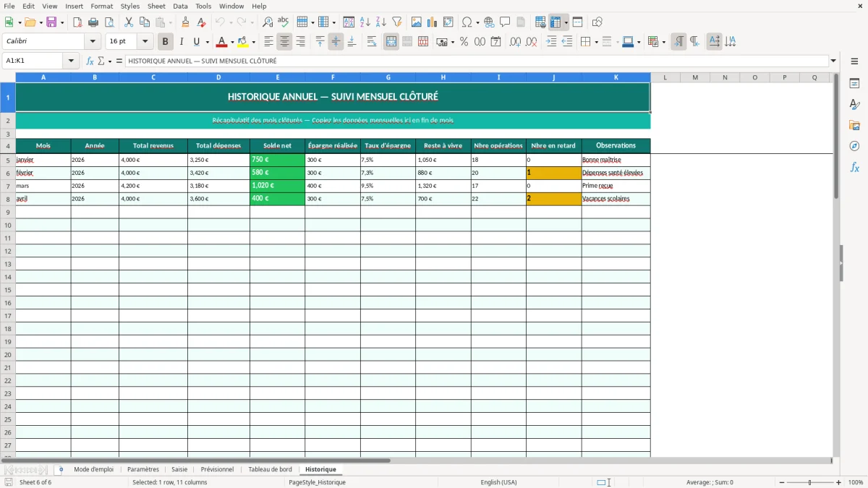Image resolution: width=868 pixels, height=488 pixels.
Task: Open the Open-file dropdown arrow
Action: pos(41,22)
